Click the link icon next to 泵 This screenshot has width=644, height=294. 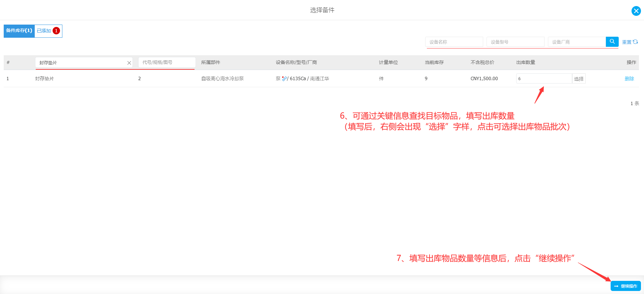[x=285, y=78]
